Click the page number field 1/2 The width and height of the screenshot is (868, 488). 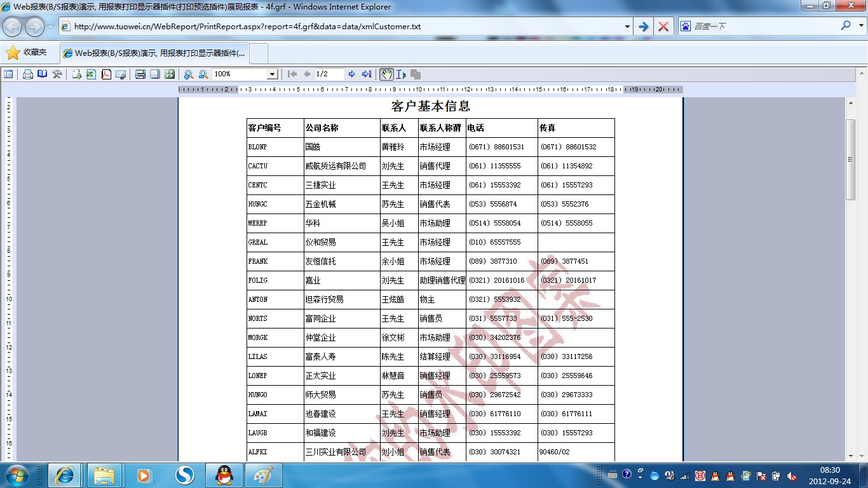pos(329,74)
